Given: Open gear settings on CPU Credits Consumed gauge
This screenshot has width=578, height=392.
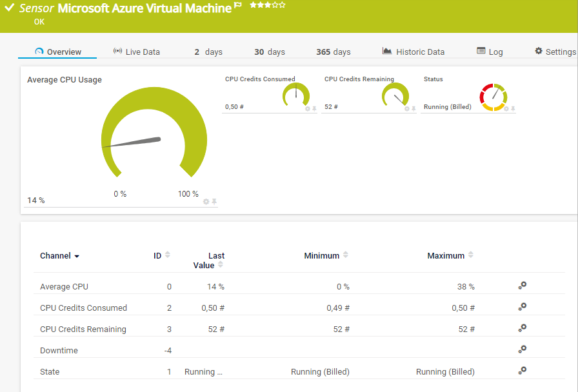Looking at the screenshot, I should [308, 109].
